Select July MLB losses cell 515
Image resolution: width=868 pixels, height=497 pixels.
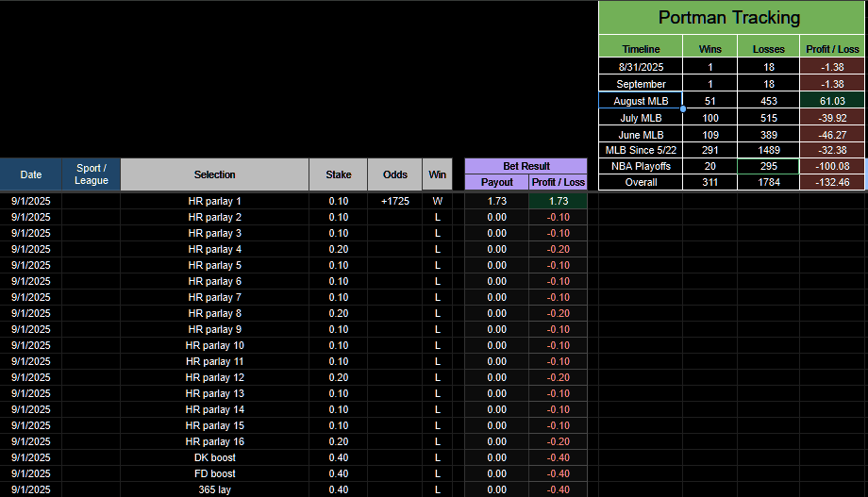click(768, 118)
